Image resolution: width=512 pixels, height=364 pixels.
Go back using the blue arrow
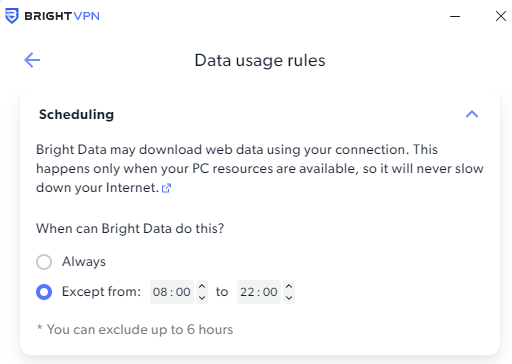tap(32, 60)
